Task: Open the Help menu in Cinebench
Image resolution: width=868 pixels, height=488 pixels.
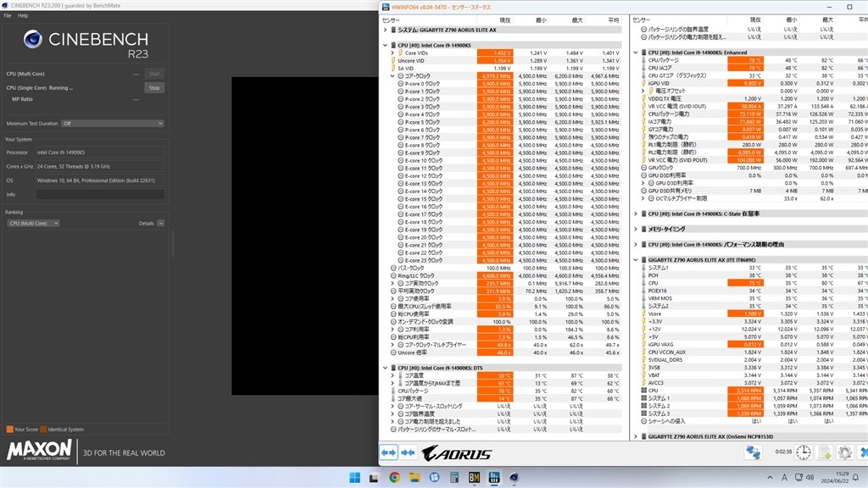Action: click(21, 15)
